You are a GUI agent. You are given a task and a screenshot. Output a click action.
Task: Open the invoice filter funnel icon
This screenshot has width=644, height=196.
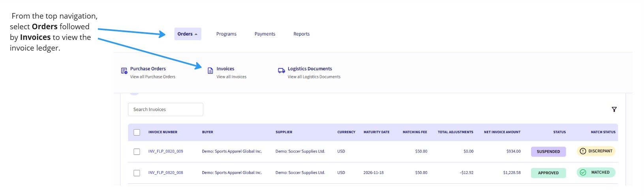[x=614, y=109]
